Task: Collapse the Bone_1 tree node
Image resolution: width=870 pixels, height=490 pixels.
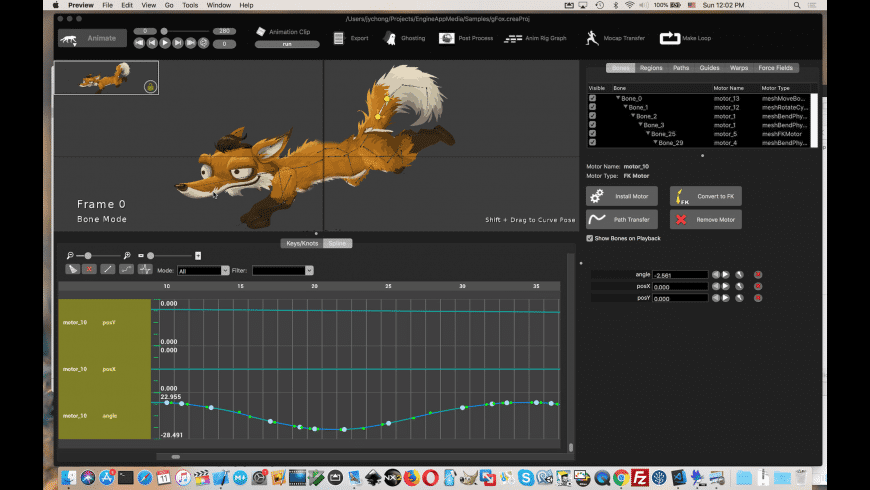Action: 625,107
